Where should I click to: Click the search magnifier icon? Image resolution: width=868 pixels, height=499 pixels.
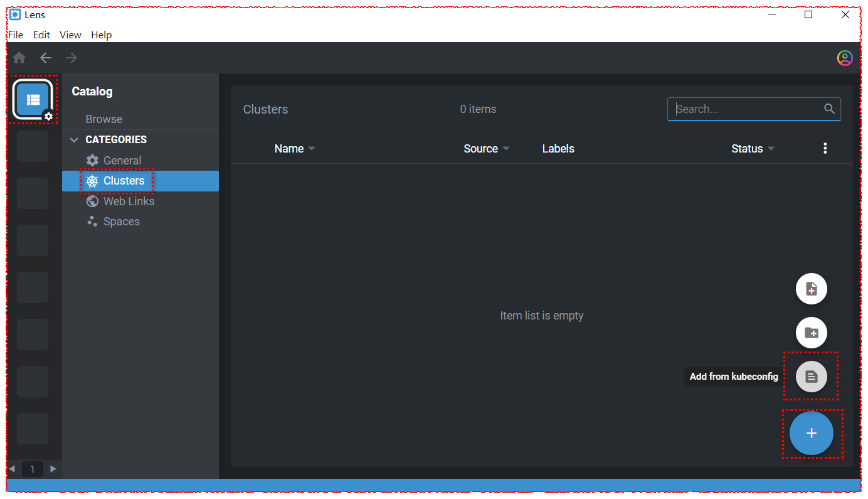coord(829,109)
